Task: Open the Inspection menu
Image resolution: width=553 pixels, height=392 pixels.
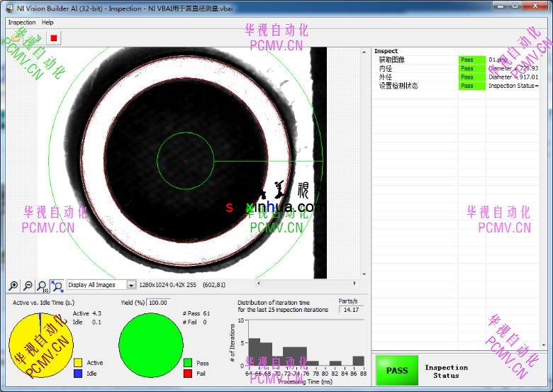Action: [22, 22]
